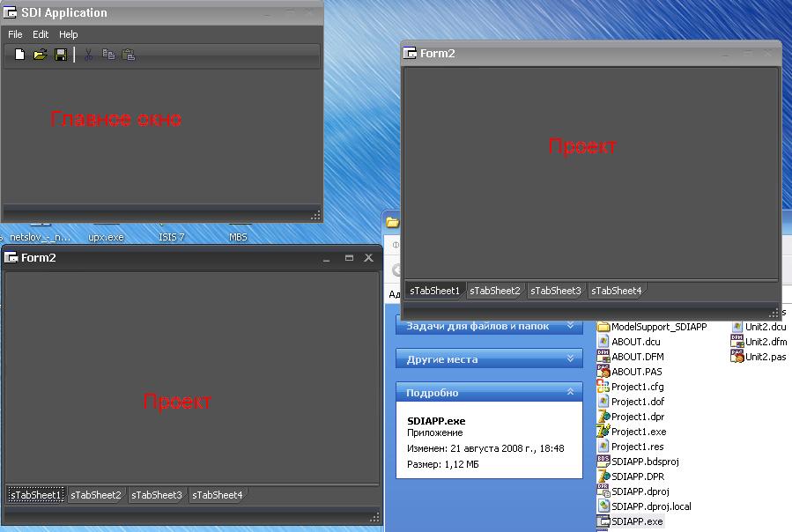Click the Главное окно label in SDI Application

coord(116,119)
